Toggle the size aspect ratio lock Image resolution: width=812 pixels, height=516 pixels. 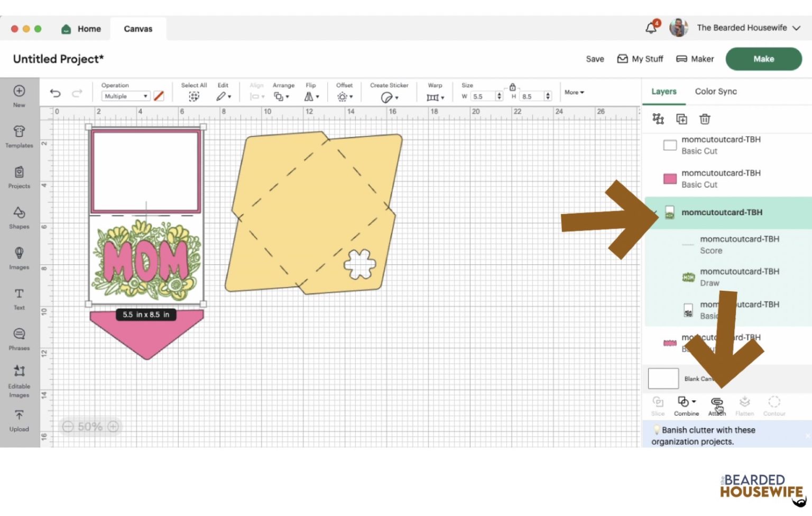click(512, 87)
